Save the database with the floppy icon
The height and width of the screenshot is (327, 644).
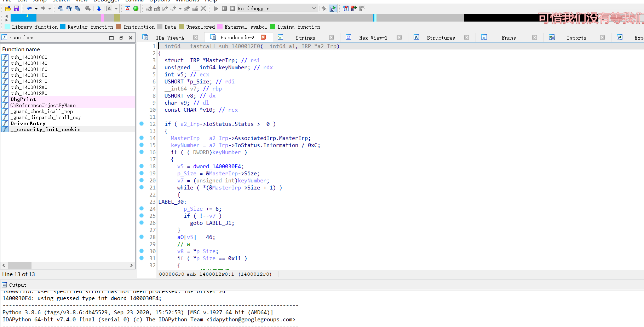tap(16, 8)
